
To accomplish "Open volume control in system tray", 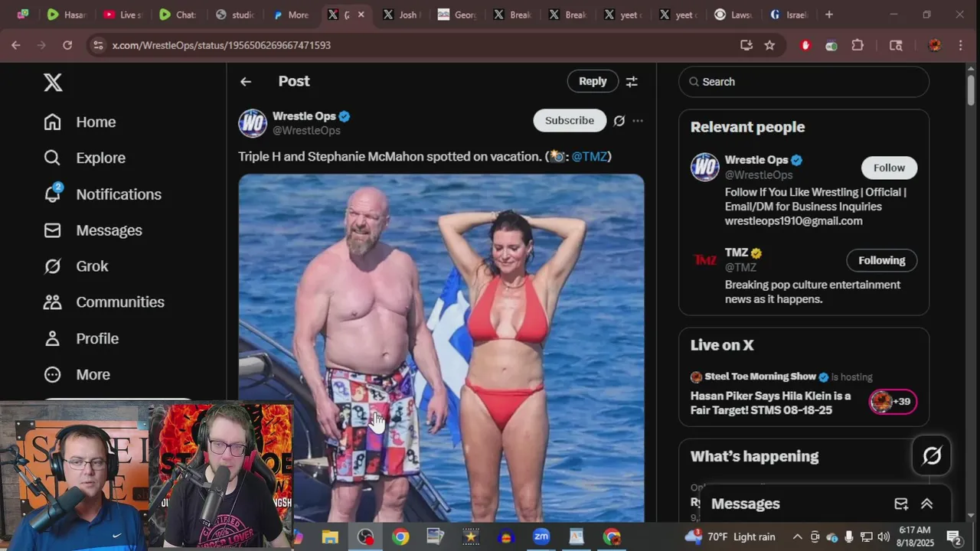I will tap(883, 536).
